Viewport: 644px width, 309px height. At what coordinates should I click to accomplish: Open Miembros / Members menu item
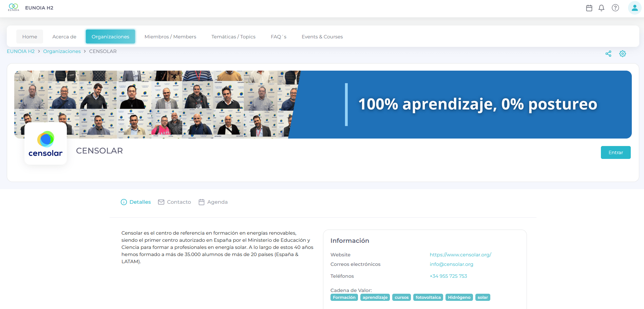tap(170, 37)
